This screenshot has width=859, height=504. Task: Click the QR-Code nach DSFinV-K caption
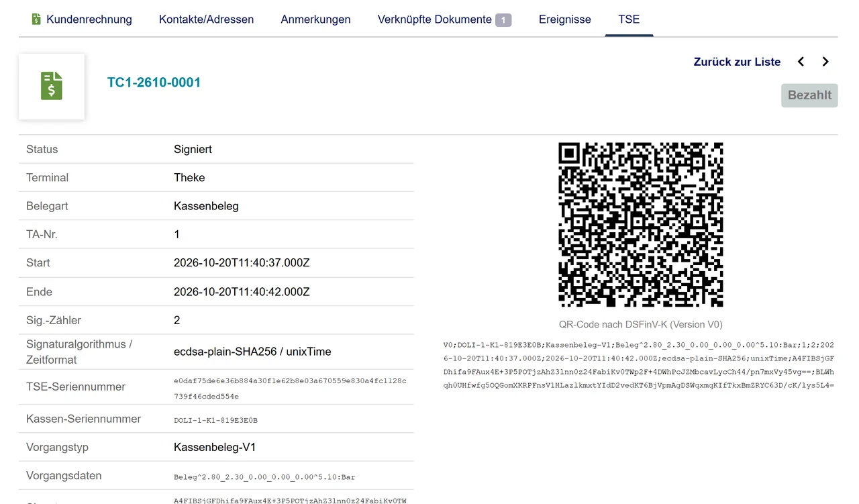pyautogui.click(x=641, y=324)
